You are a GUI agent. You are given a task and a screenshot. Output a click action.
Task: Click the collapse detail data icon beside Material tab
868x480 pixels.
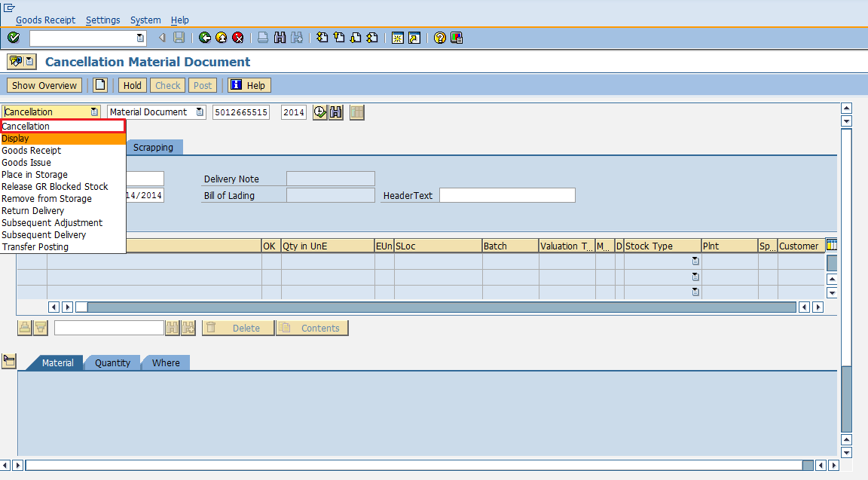(9, 362)
